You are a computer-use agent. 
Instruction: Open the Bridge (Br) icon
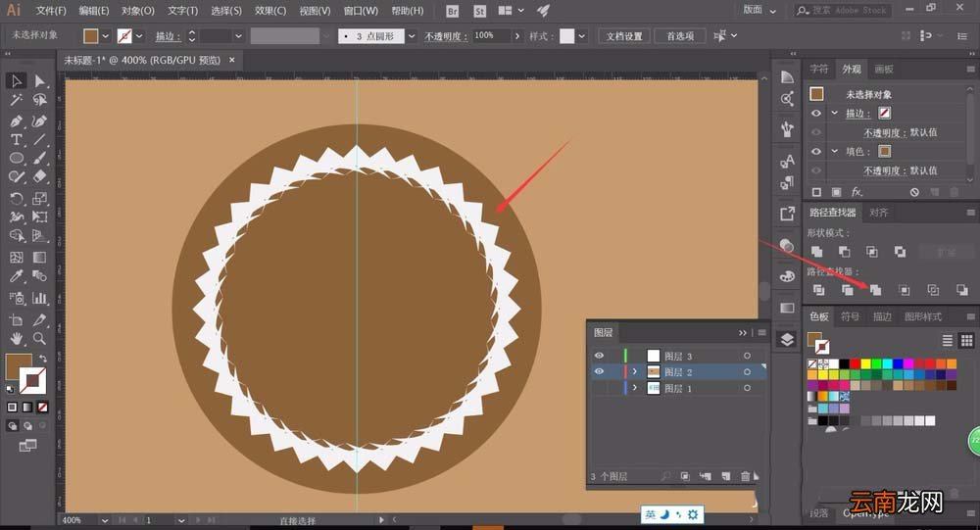(x=453, y=11)
